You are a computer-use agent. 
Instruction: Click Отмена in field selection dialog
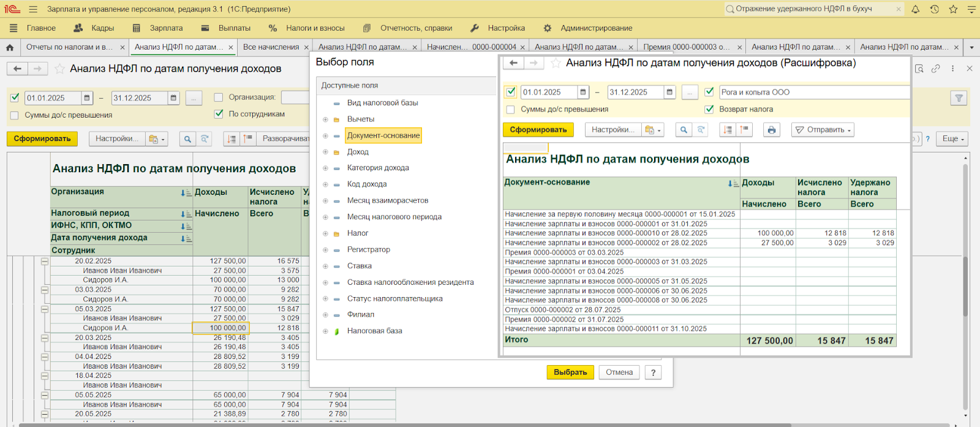[x=619, y=372]
